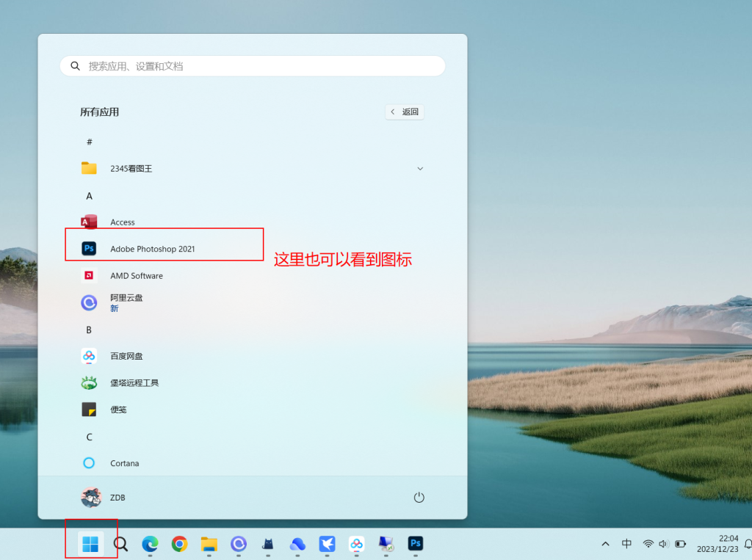The width and height of the screenshot is (752, 560).
Task: Open the Wi-Fi network settings from system tray
Action: [x=646, y=544]
